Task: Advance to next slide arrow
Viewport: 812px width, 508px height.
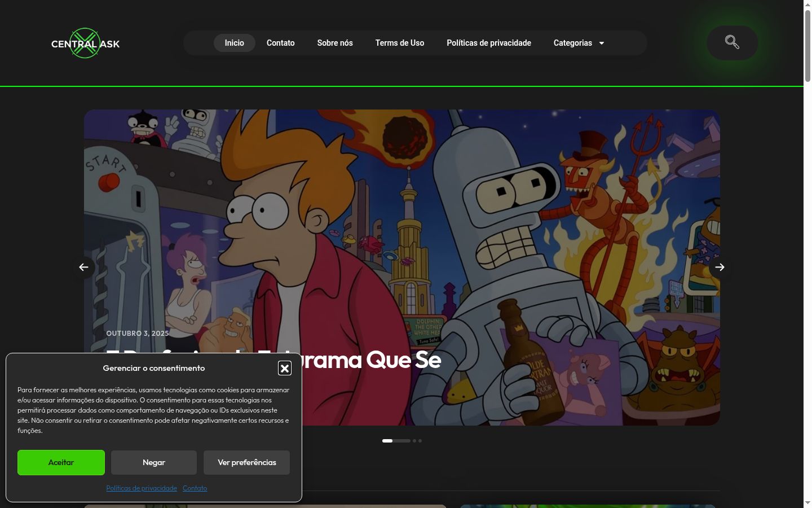Action: coord(720,267)
